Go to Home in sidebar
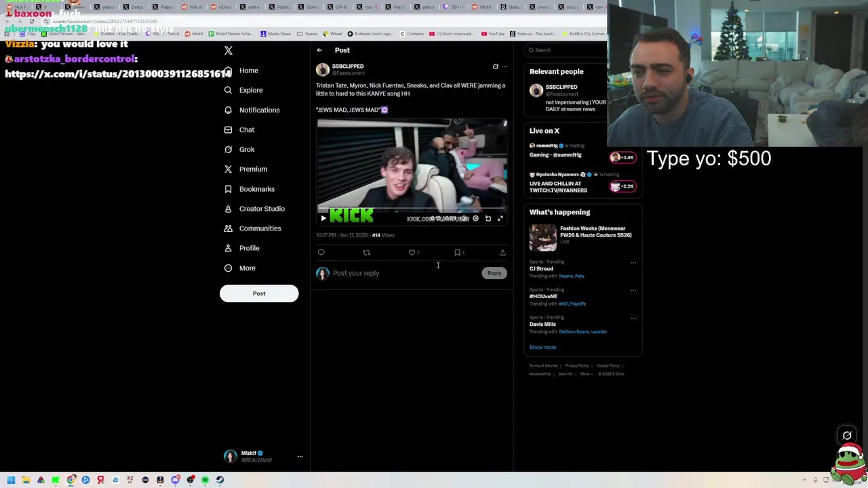This screenshot has height=488, width=868. (241, 70)
